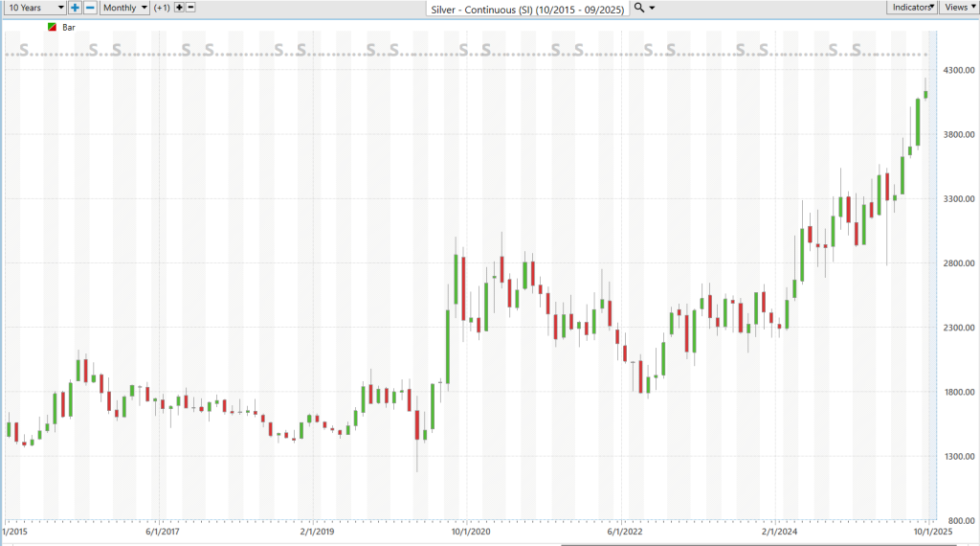Screen dimensions: 980x546
Task: Click the Bar series label in the legend
Action: (69, 28)
